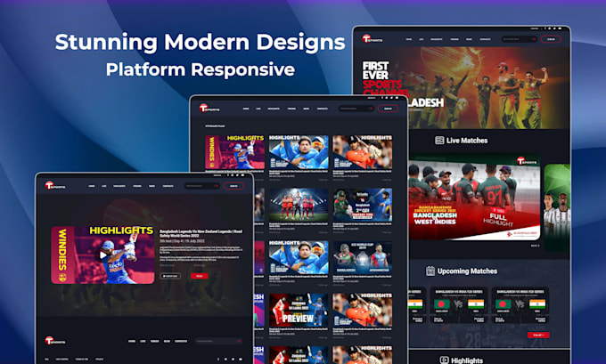Screen dimensions: 606x364
Task: Click red View All button under Upcoming Matches
Action: pyautogui.click(x=538, y=335)
